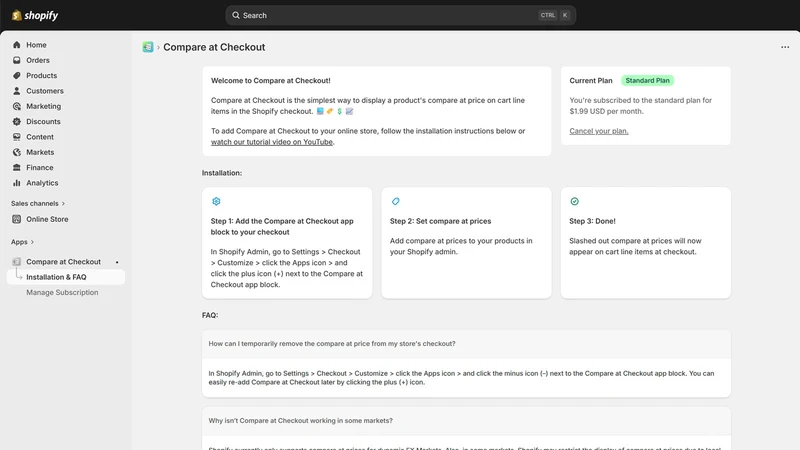Focus the Search input field
This screenshot has height=450, width=800.
point(401,15)
